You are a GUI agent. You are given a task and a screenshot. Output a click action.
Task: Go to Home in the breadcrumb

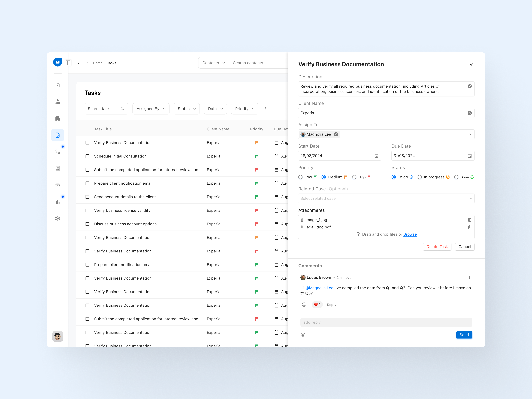pyautogui.click(x=98, y=63)
